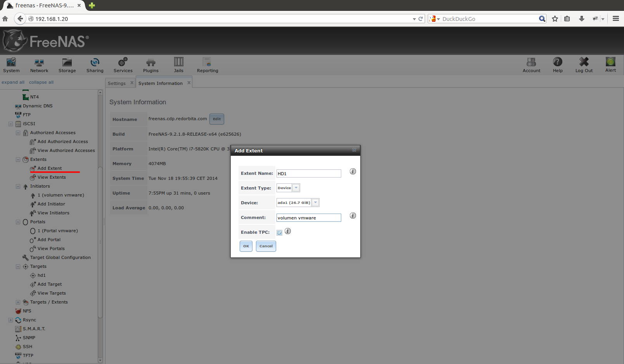Screen dimensions: 624x364
Task: Switch to the Settings tab
Action: coord(117,83)
